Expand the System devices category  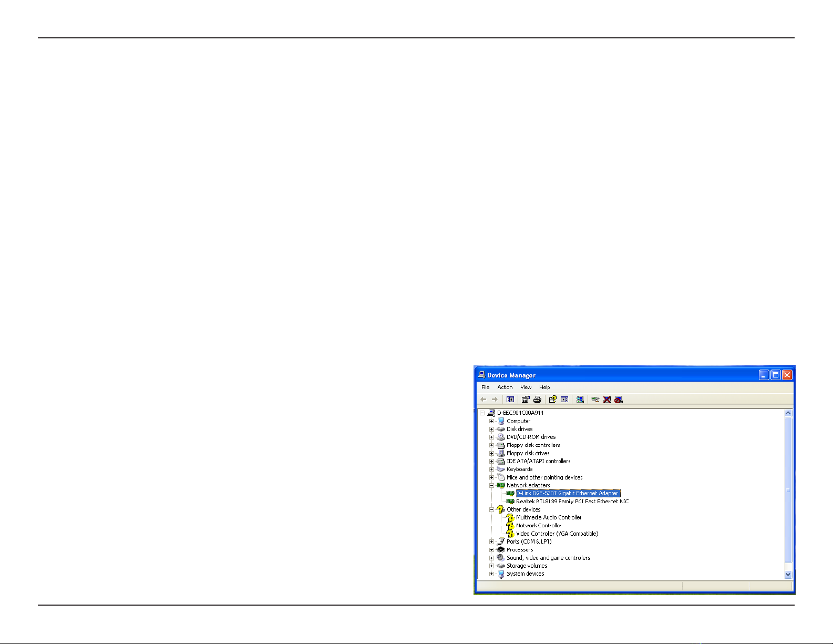point(492,574)
